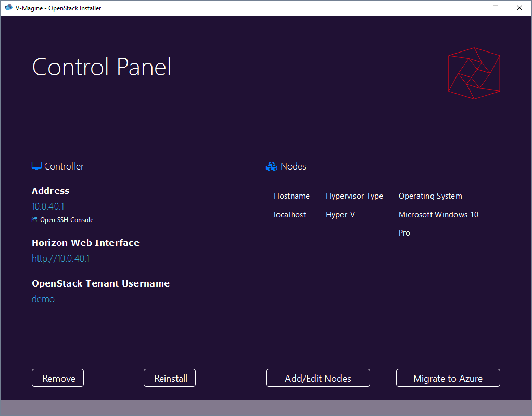This screenshot has height=416, width=532.
Task: Click the Hyper-V hypervisor entry
Action: coord(340,214)
